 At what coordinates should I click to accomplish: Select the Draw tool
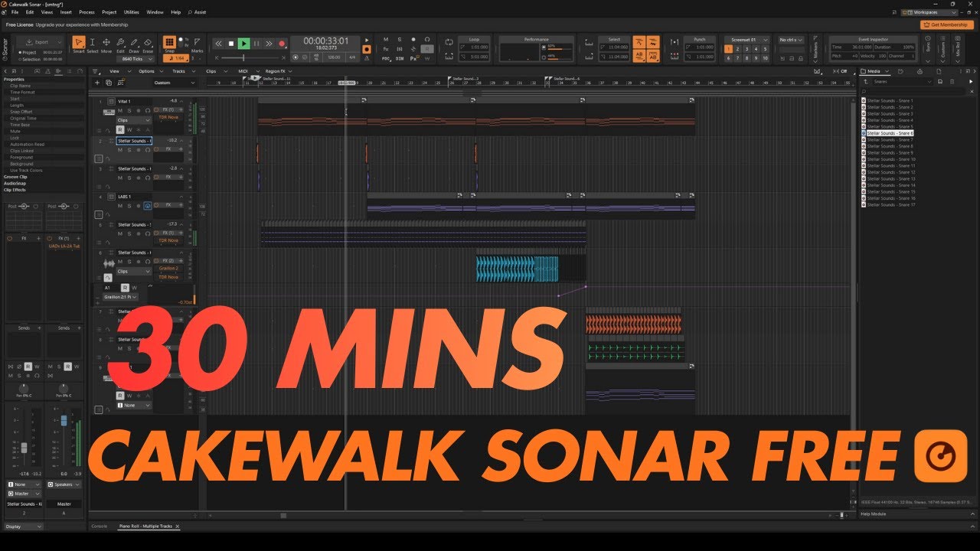(x=134, y=45)
